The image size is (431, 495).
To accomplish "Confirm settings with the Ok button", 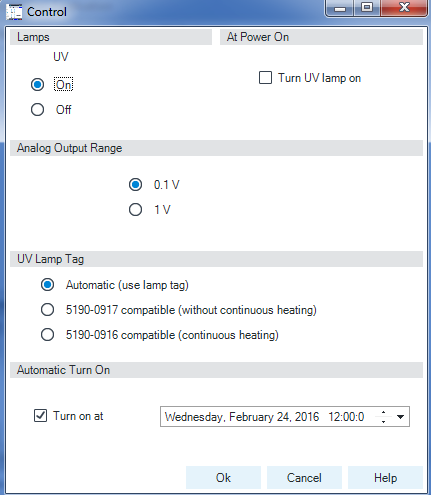I will 223,478.
